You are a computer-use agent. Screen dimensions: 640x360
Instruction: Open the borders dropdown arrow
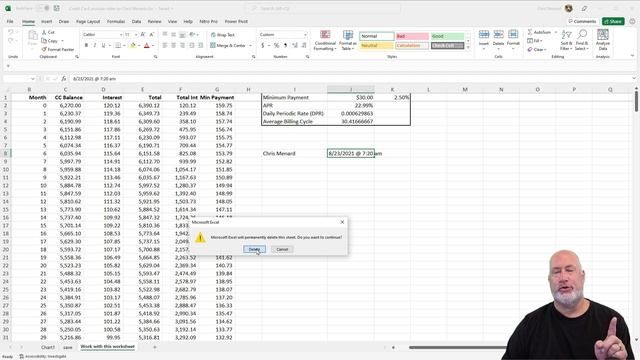click(124, 45)
